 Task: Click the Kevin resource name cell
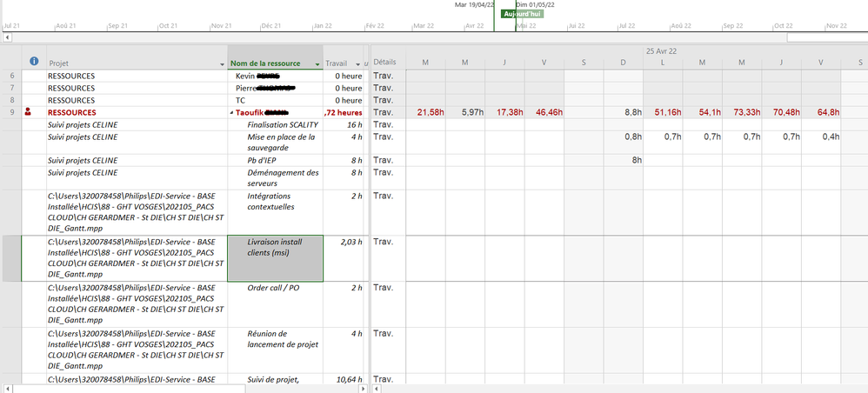pos(275,76)
